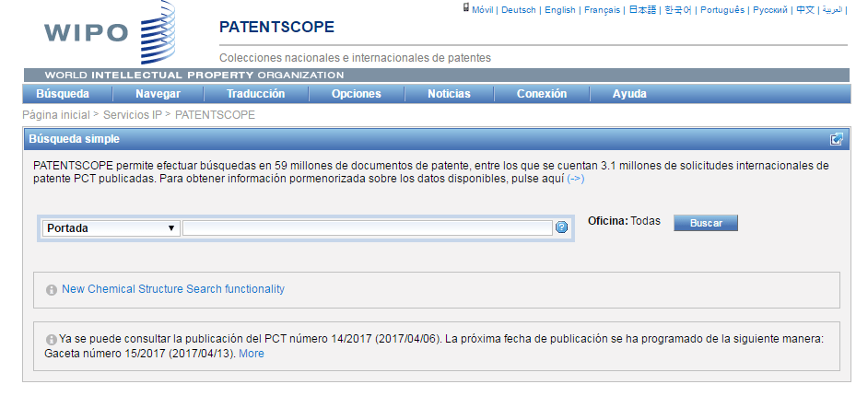Image resolution: width=868 pixels, height=396 pixels.
Task: Click the Buscar button
Action: 706,223
